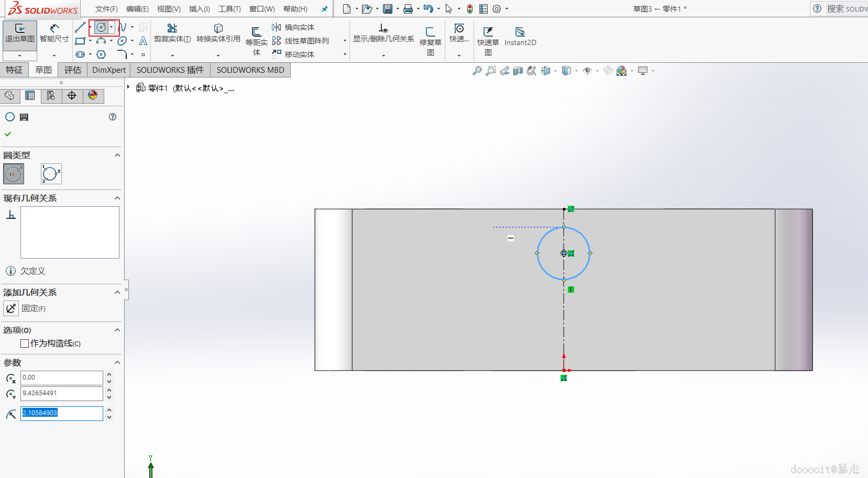
Task: Click the radius value input field
Action: (x=62, y=413)
